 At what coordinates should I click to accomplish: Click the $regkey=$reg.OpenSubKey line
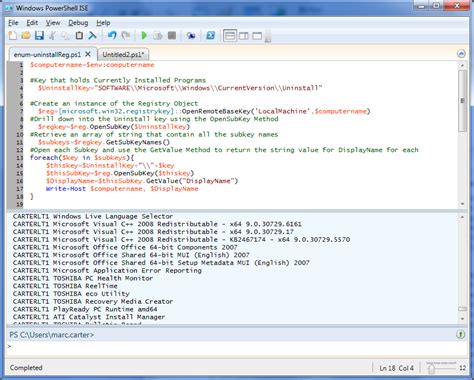114,127
